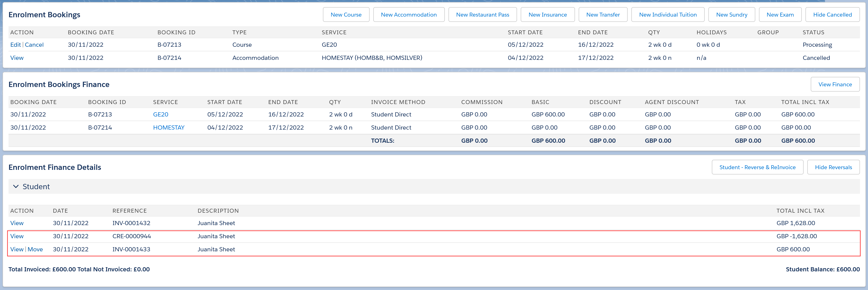Open the HOMESTAY service link
The width and height of the screenshot is (868, 290).
[x=169, y=128]
